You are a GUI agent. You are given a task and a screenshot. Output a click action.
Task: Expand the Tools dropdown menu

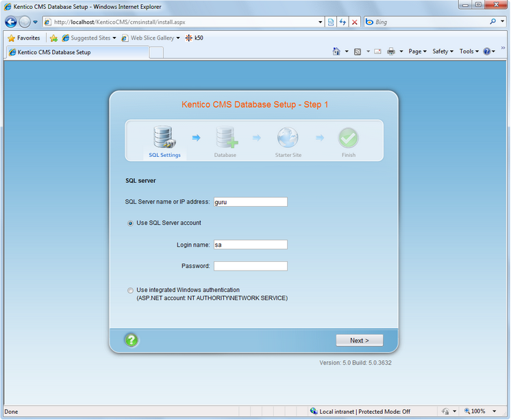469,51
